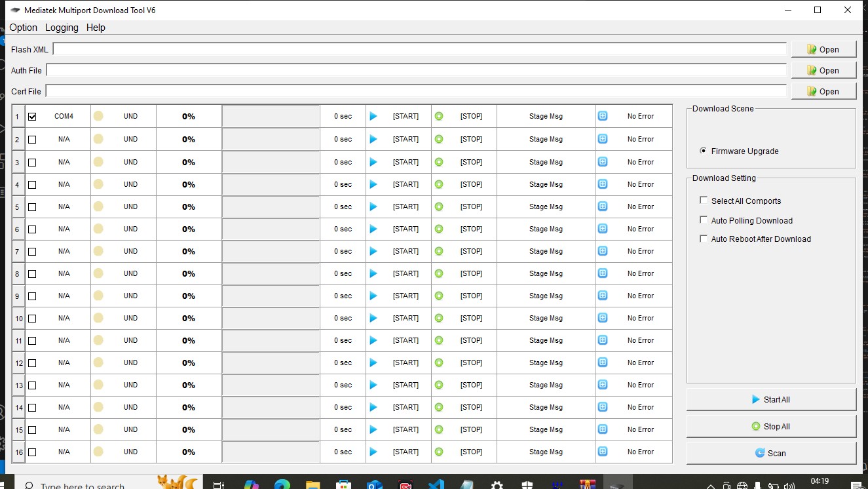Open the Help menu
Screen dimensions: 868x489
[96, 28]
